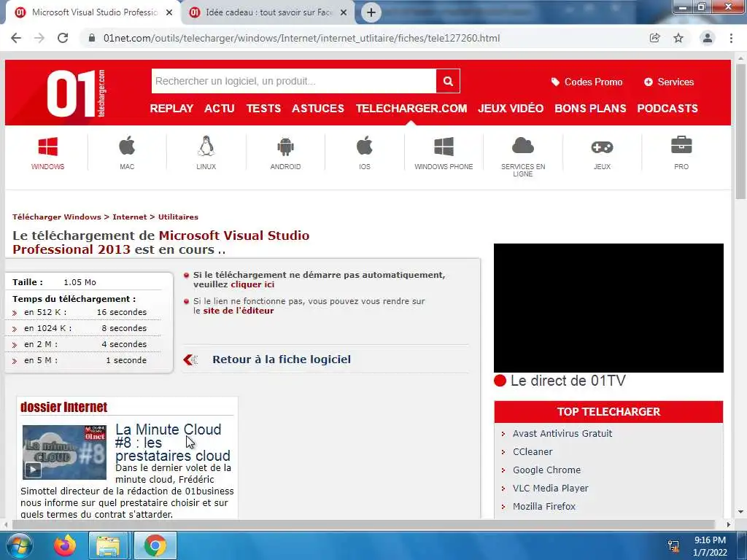Click the browser address bar URL
Image resolution: width=747 pixels, height=560 pixels.
301,38
